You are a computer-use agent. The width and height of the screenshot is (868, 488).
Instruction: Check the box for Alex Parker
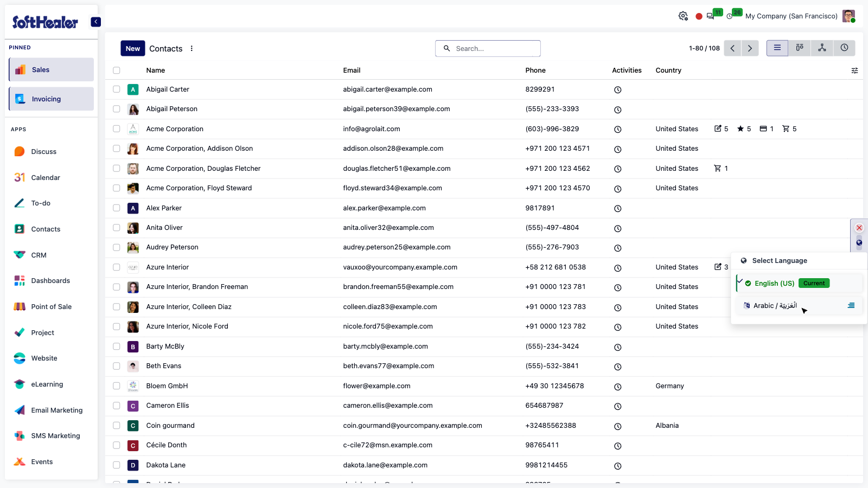pos(116,208)
